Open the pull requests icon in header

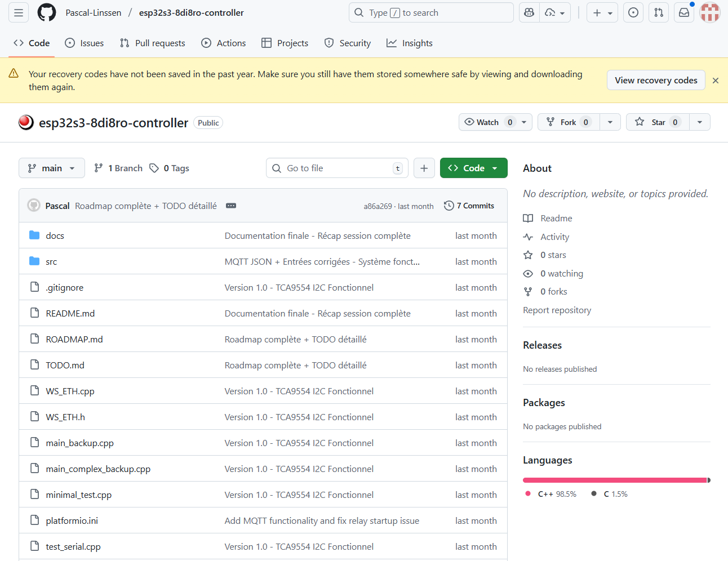pyautogui.click(x=658, y=13)
